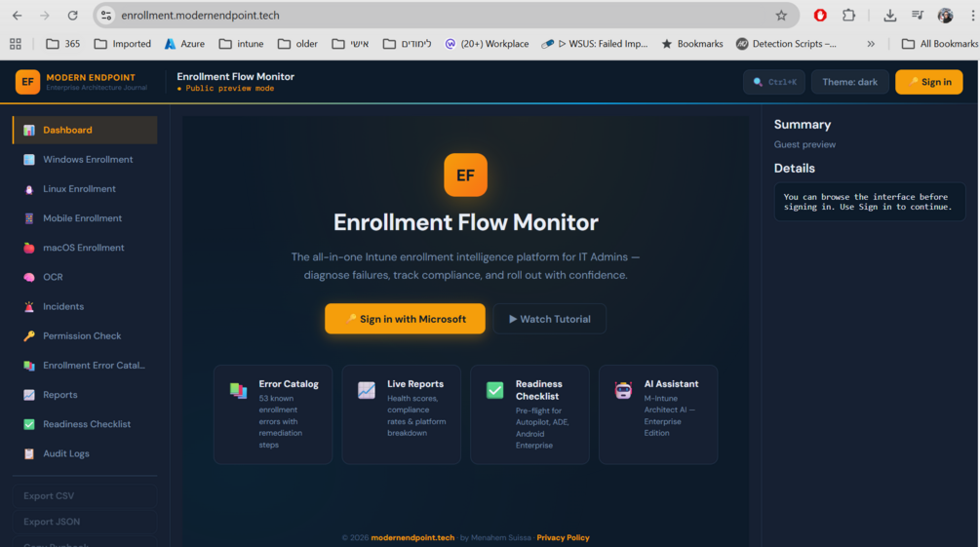The image size is (980, 547).
Task: Open Readiness Checklist in sidebar
Action: [x=85, y=424]
